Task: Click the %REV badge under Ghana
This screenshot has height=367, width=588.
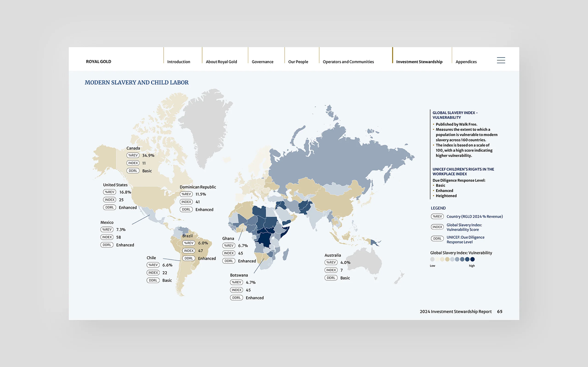Action: [229, 245]
